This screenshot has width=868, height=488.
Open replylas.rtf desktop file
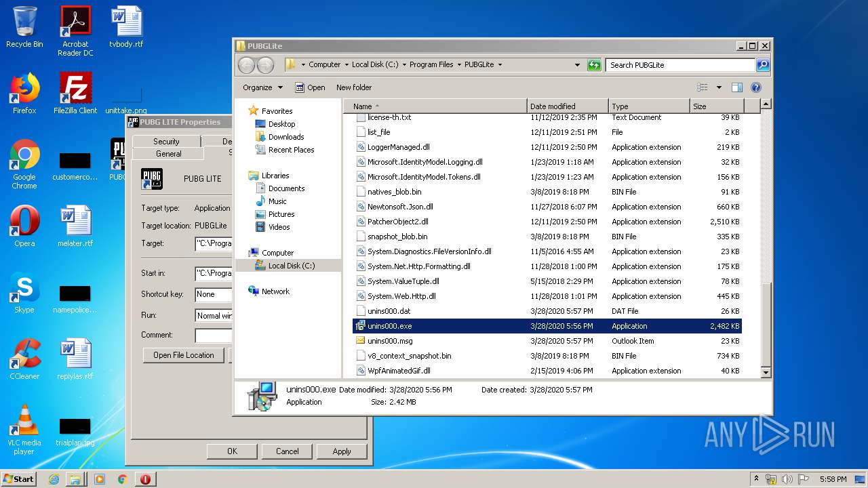coord(75,359)
